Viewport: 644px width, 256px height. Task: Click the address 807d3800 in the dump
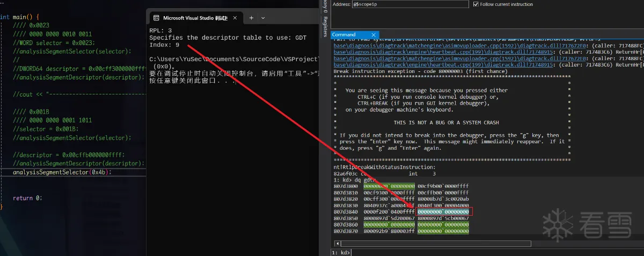coord(346,186)
